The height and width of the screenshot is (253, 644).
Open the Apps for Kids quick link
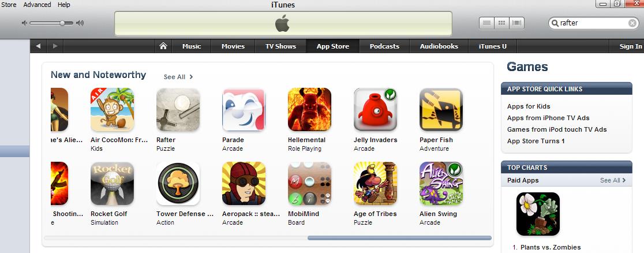pyautogui.click(x=529, y=106)
